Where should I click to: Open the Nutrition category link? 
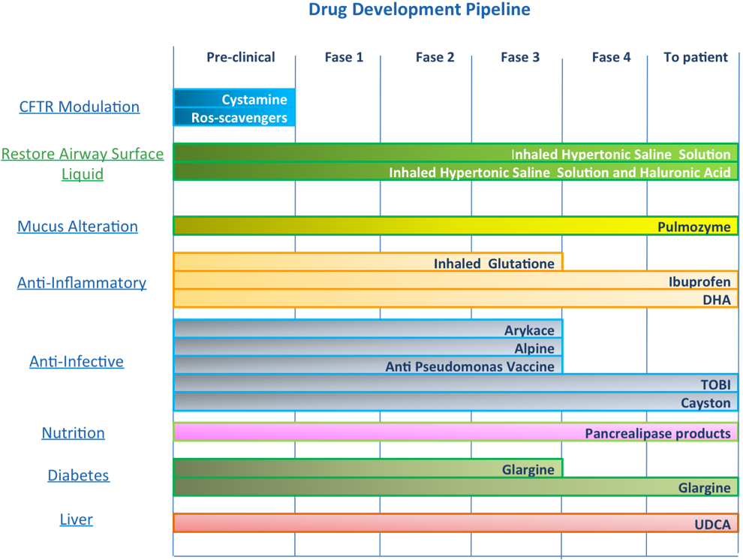coord(73,433)
